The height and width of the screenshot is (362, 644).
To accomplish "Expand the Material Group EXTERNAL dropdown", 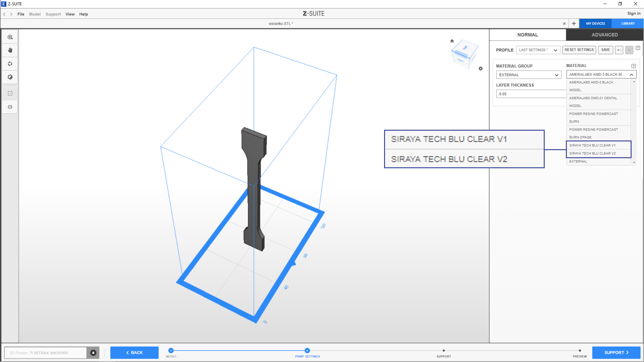I will click(529, 75).
